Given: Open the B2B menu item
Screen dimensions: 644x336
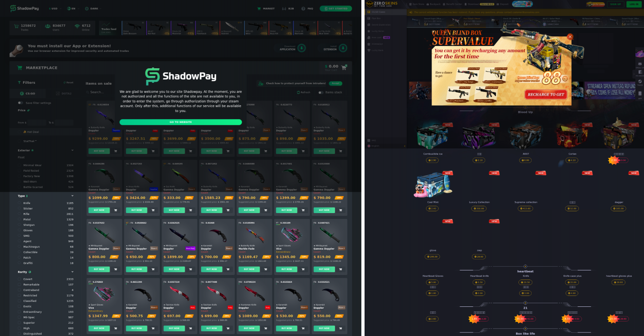Looking at the screenshot, I should point(288,8).
